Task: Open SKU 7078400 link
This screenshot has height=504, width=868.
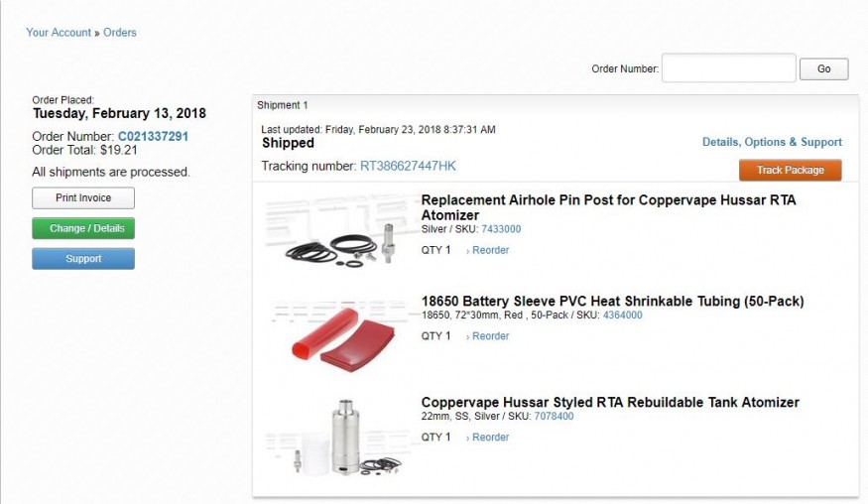Action: [554, 417]
